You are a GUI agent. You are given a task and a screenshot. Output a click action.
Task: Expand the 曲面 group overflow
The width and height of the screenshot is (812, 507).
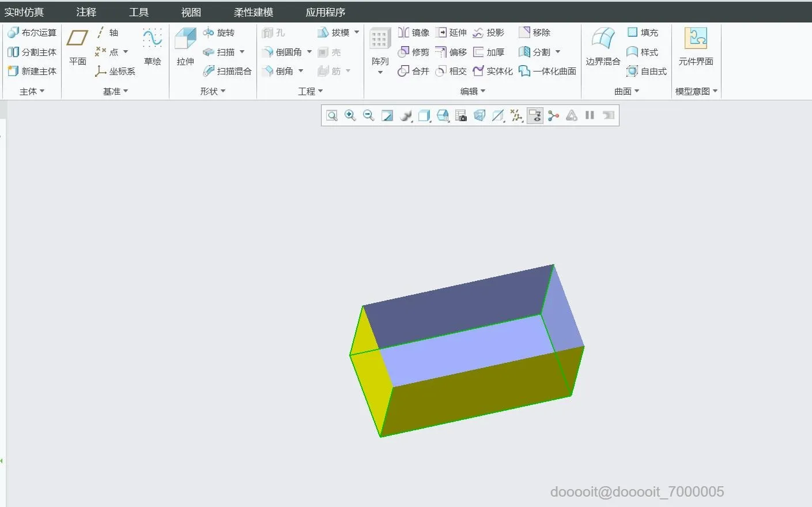(x=627, y=91)
